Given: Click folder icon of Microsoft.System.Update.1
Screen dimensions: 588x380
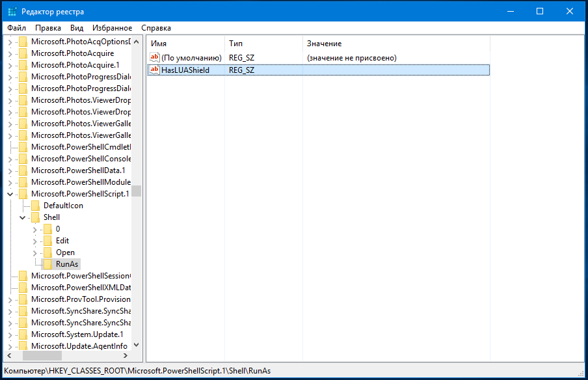Looking at the screenshot, I should 23,334.
